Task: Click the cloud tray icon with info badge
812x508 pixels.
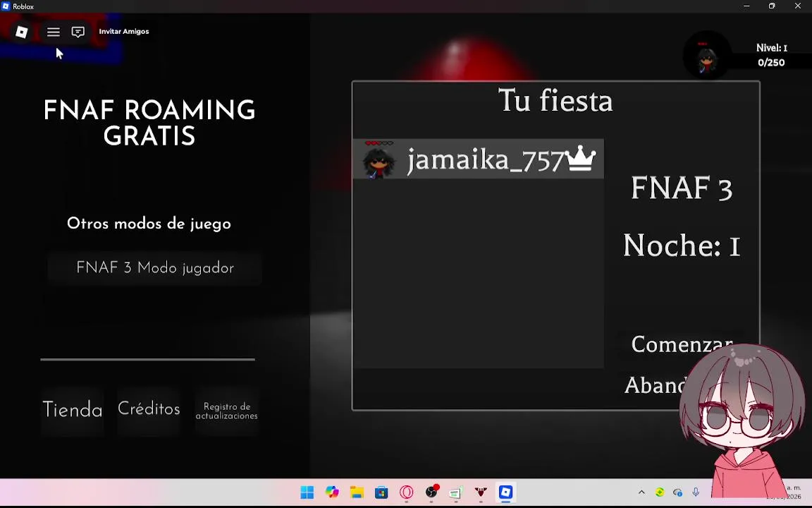Action: point(677,492)
